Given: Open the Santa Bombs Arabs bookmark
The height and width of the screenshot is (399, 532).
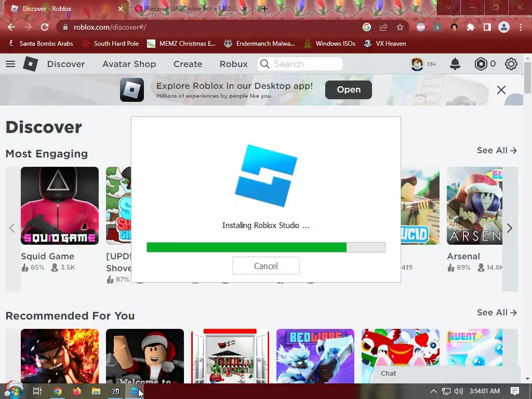Looking at the screenshot, I should point(41,44).
